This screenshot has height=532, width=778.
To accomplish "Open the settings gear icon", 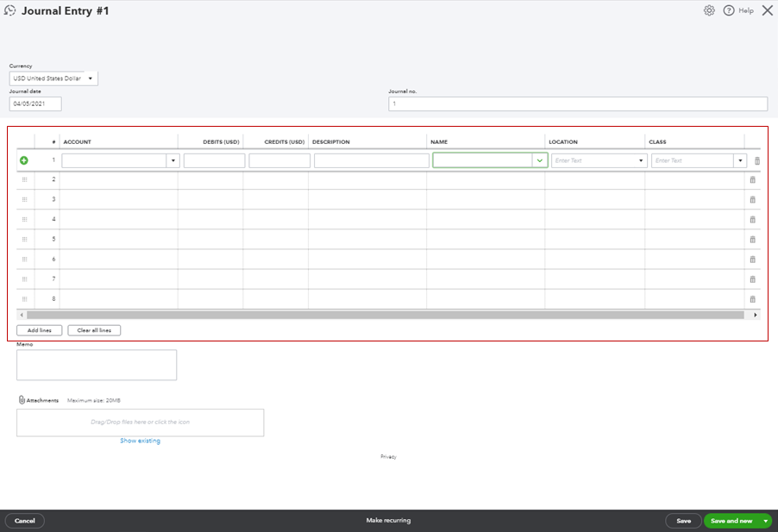I will pyautogui.click(x=709, y=10).
